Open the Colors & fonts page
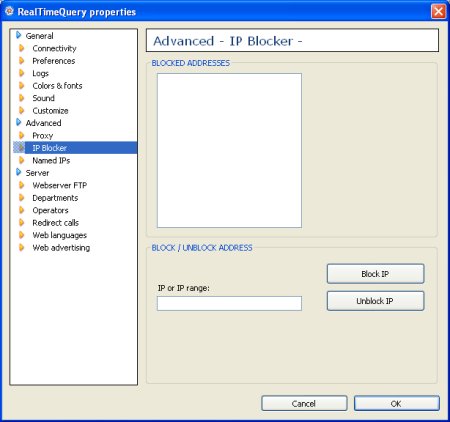 pyautogui.click(x=57, y=86)
